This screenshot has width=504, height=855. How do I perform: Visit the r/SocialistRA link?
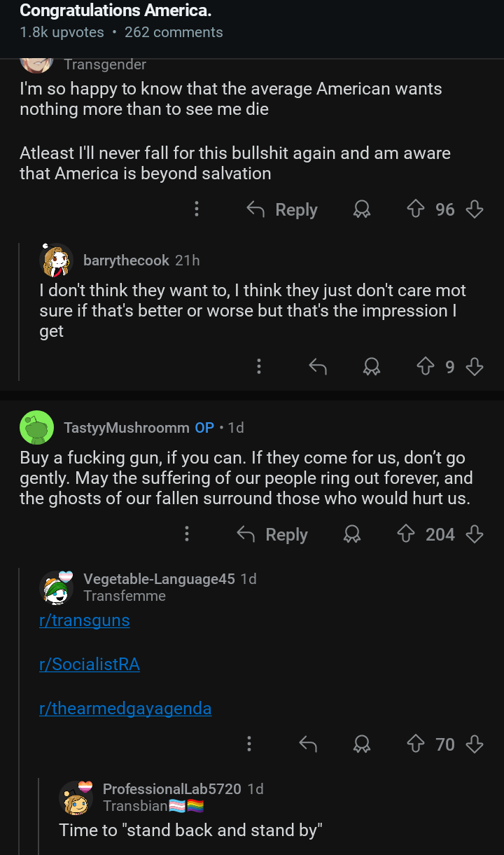90,664
